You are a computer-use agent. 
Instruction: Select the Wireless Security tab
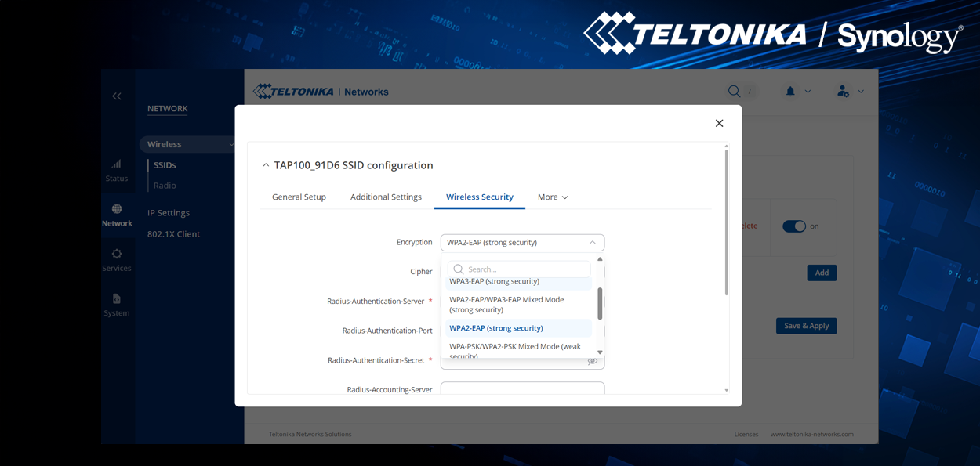tap(480, 197)
